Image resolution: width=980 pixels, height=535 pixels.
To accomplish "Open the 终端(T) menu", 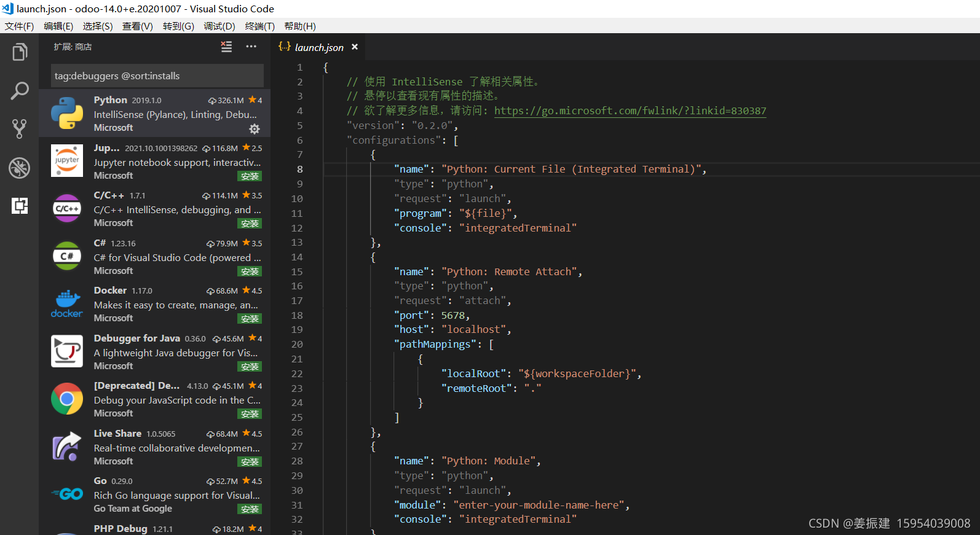I will coord(260,26).
